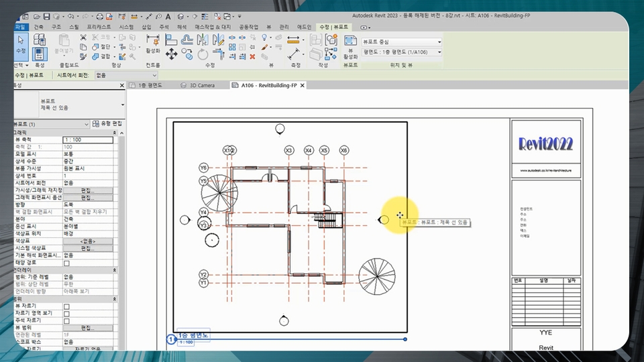Select Trim/Extend to Corner tool
This screenshot has width=644, height=362.
point(218,54)
